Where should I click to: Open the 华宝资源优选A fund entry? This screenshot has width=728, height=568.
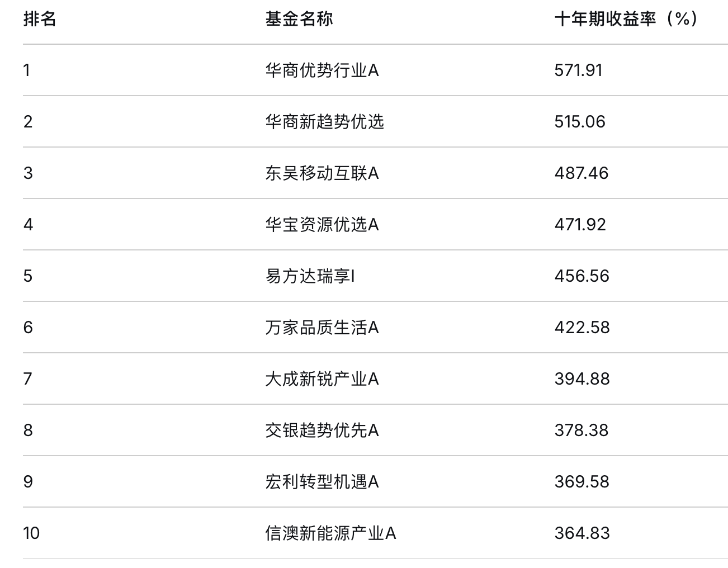[322, 225]
